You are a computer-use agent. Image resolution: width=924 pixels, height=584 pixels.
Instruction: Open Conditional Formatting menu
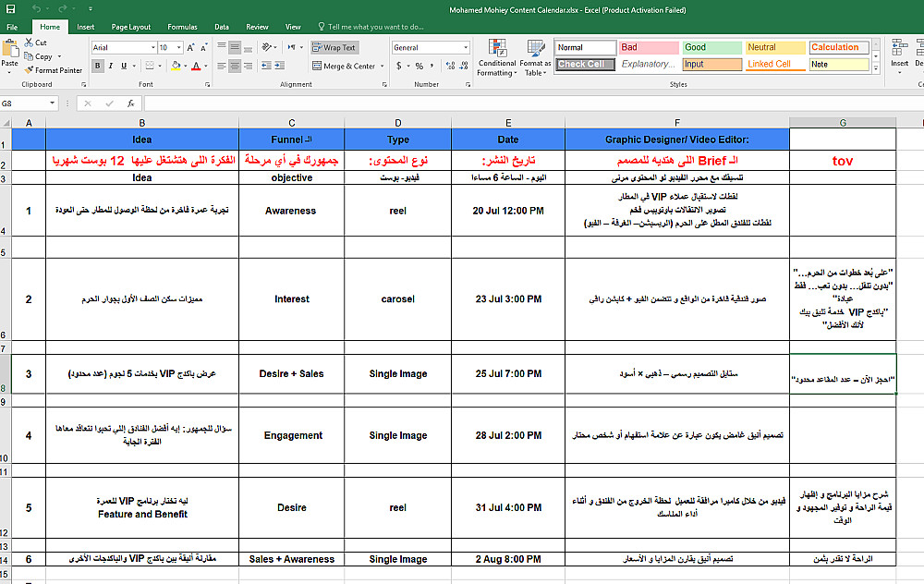tap(497, 57)
